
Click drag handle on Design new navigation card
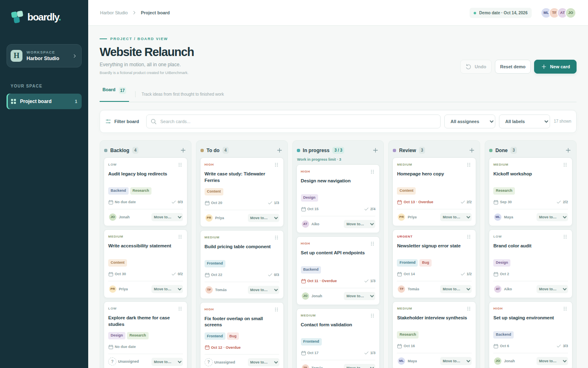pyautogui.click(x=372, y=172)
